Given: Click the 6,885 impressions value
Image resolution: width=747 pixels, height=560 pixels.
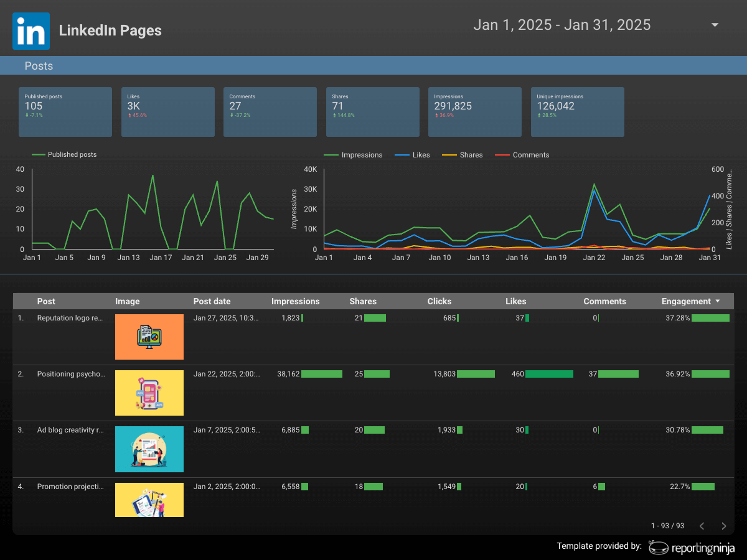Looking at the screenshot, I should click(291, 430).
